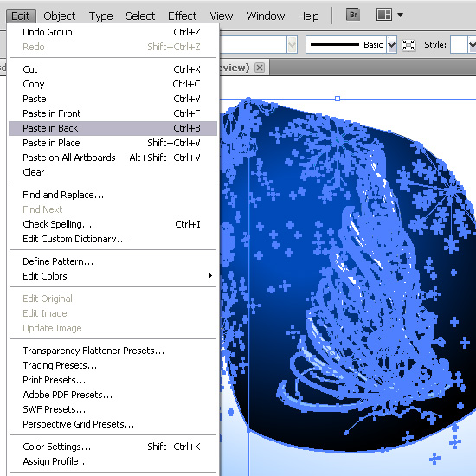The width and height of the screenshot is (476, 476).
Task: Open the Type menu
Action: [x=100, y=16]
